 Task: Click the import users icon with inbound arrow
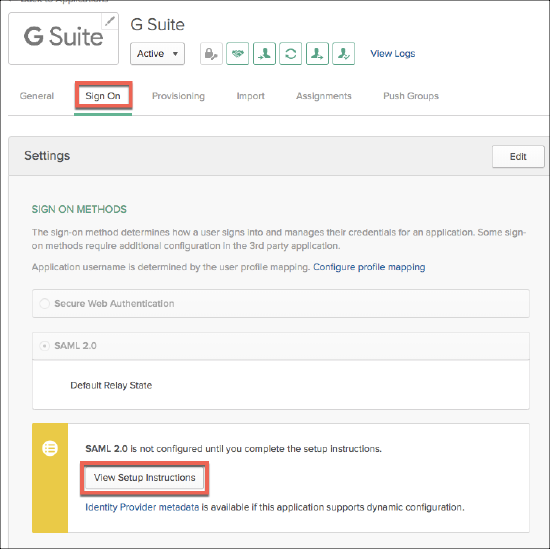pos(264,54)
